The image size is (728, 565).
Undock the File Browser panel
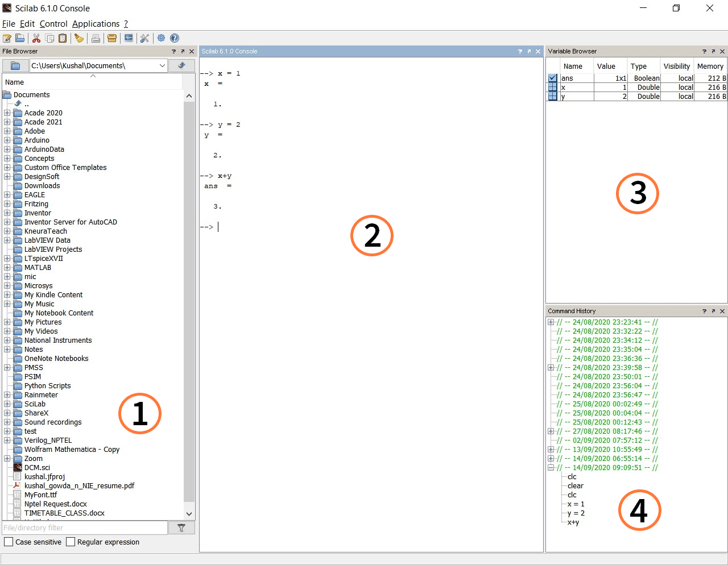(x=183, y=51)
